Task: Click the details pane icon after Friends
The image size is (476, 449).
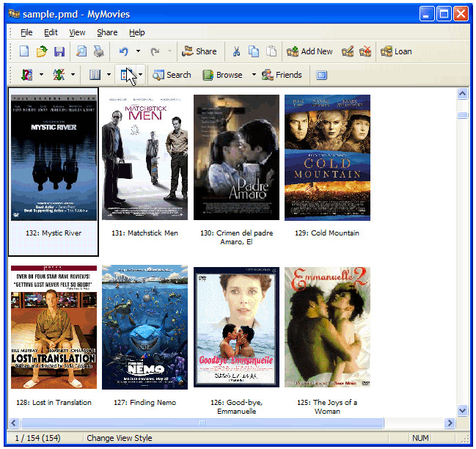Action: click(x=321, y=75)
